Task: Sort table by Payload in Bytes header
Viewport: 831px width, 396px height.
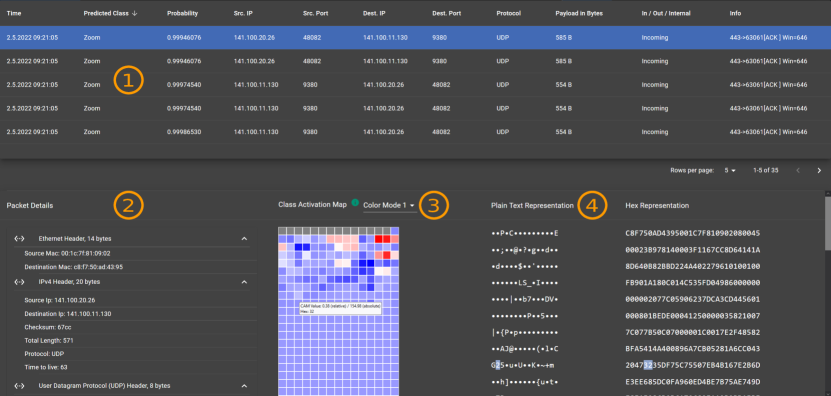Action: coord(580,13)
